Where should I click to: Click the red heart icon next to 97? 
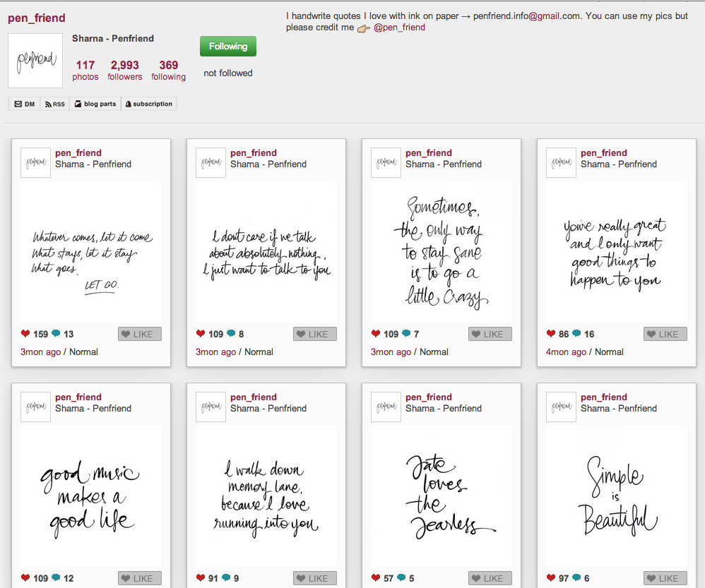tap(551, 577)
